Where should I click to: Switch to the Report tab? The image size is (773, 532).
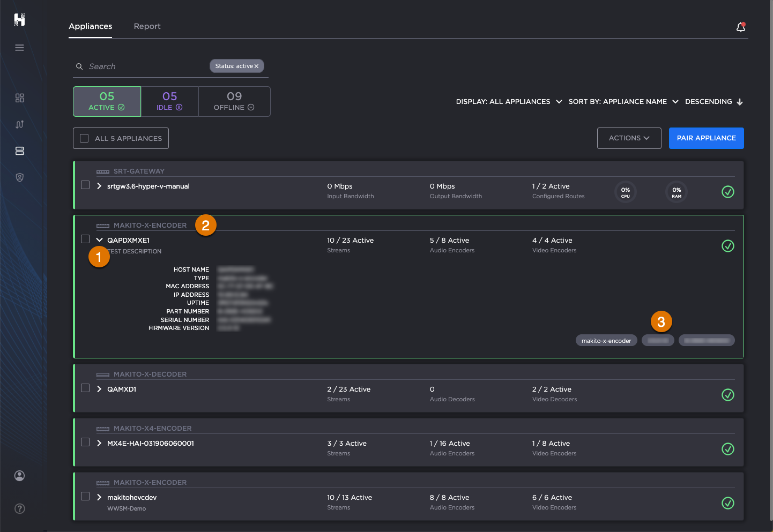click(147, 26)
